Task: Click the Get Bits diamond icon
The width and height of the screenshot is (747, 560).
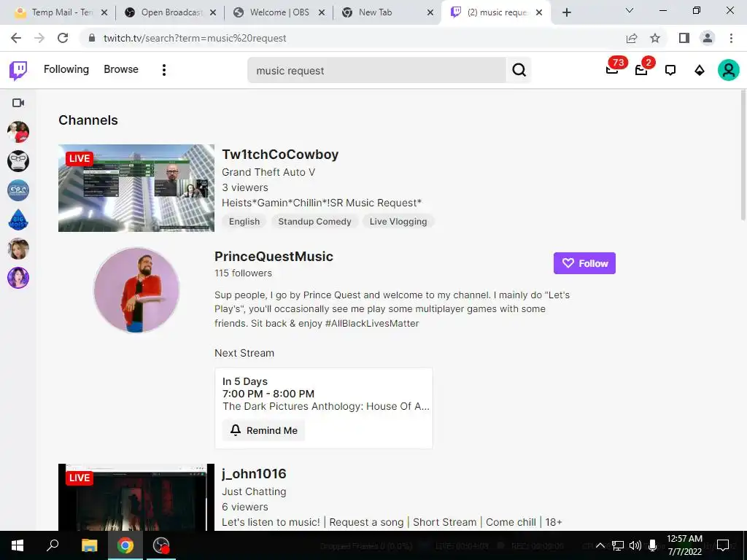Action: click(700, 70)
